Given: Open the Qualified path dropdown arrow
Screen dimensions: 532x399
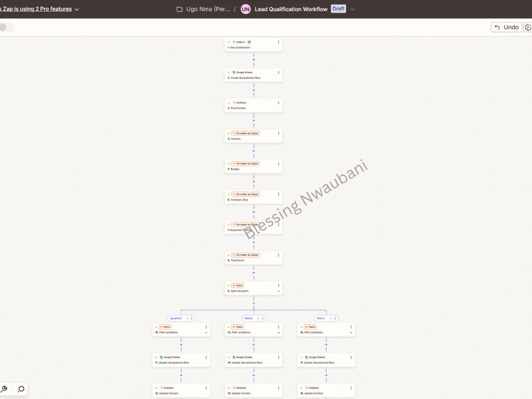Looking at the screenshot, I should point(187,318).
